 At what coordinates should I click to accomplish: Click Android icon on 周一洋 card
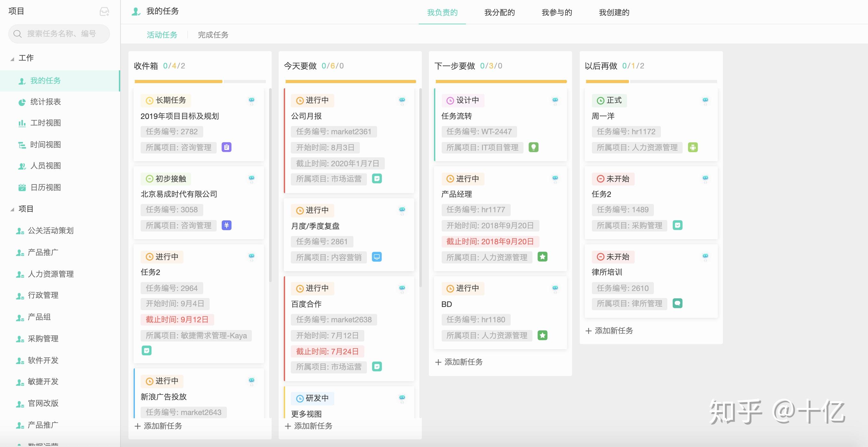pyautogui.click(x=693, y=147)
